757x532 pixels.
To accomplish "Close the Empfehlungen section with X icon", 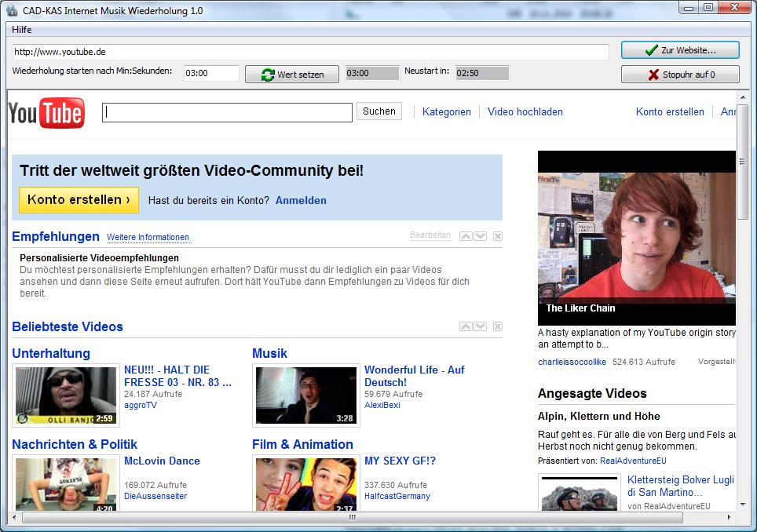I will pos(498,236).
